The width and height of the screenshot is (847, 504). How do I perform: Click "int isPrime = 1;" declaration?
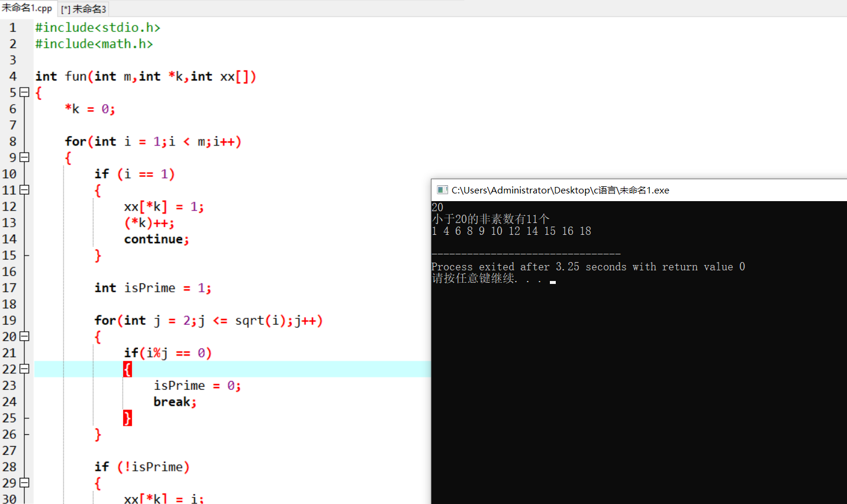(153, 288)
